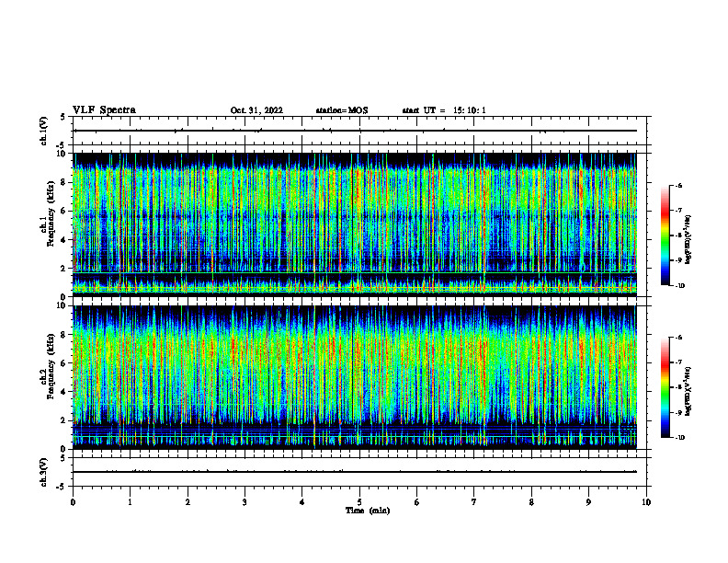The height and width of the screenshot is (563, 728).
Task: Click time axis tick label "4"
Action: click(302, 502)
